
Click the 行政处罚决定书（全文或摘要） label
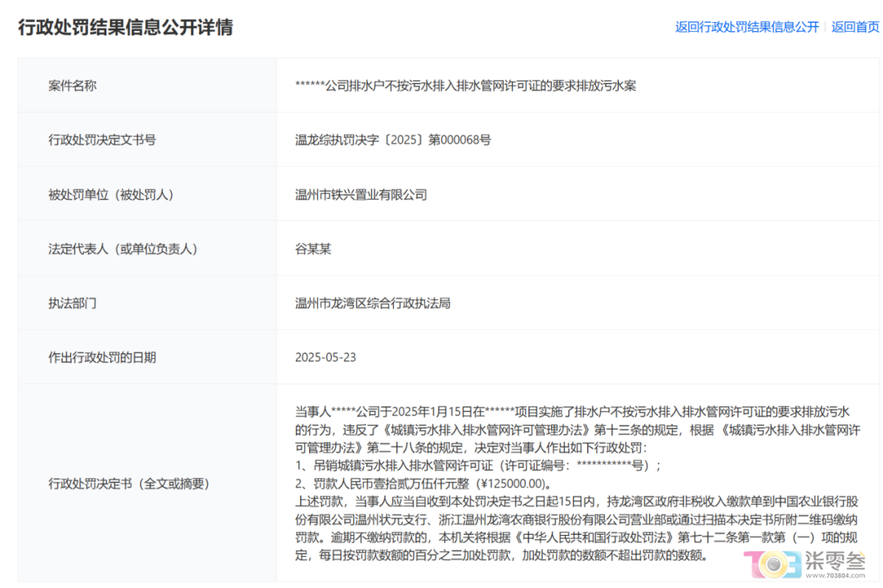coord(129,484)
